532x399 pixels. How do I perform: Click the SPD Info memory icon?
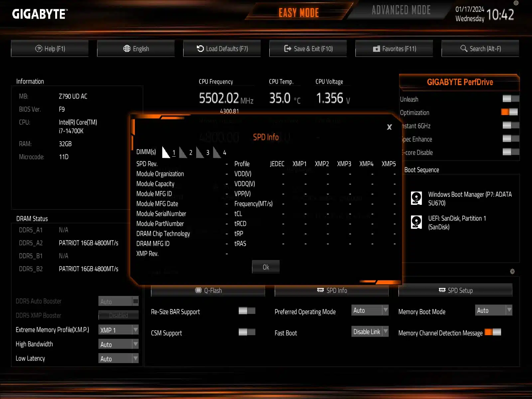pos(321,290)
